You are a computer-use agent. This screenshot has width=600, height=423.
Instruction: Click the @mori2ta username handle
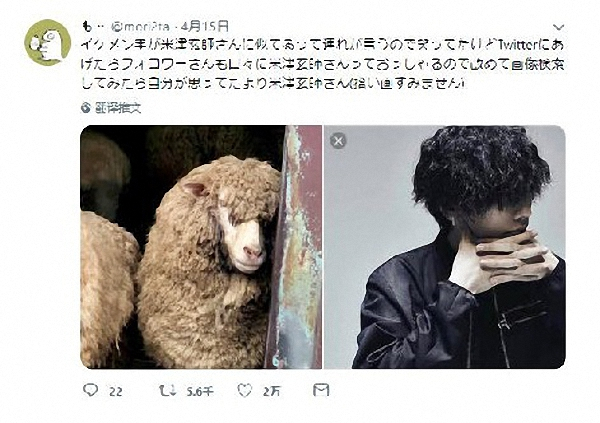click(x=140, y=26)
